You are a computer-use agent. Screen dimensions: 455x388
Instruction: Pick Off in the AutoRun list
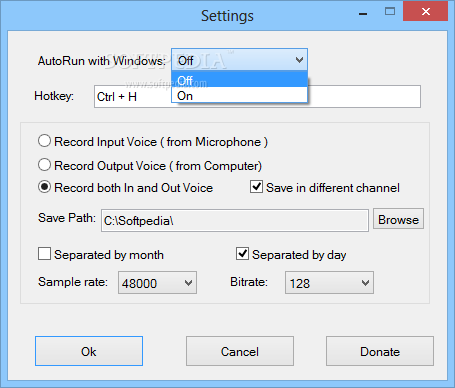[239, 80]
